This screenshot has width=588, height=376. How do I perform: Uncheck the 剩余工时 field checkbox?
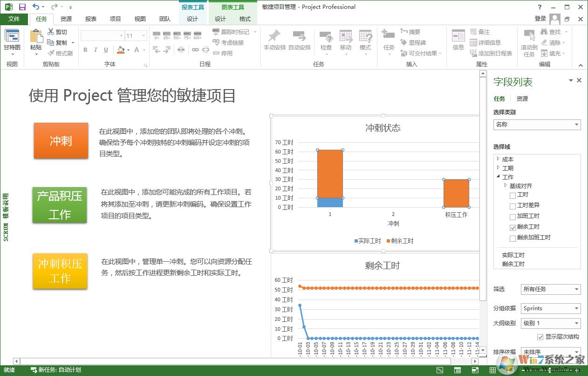pyautogui.click(x=513, y=227)
